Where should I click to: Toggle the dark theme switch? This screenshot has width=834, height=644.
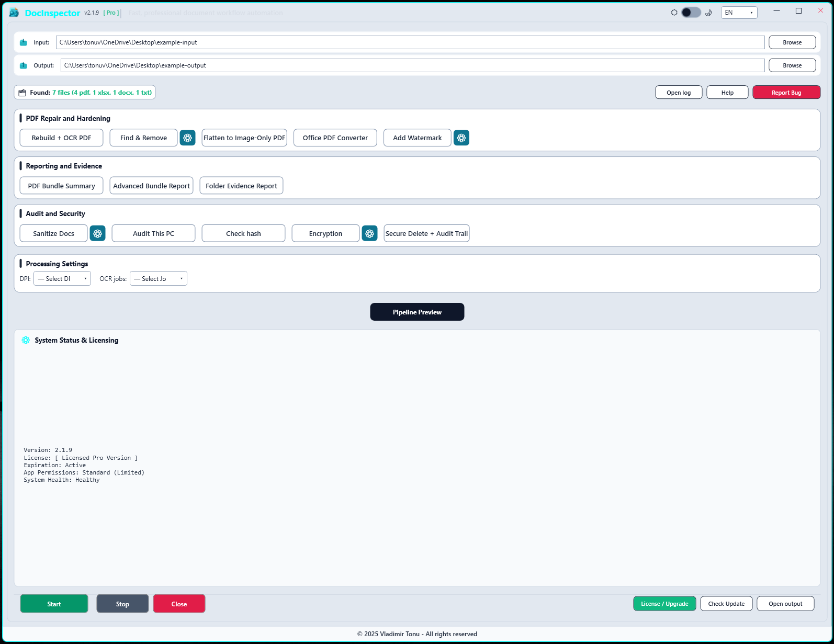point(691,13)
